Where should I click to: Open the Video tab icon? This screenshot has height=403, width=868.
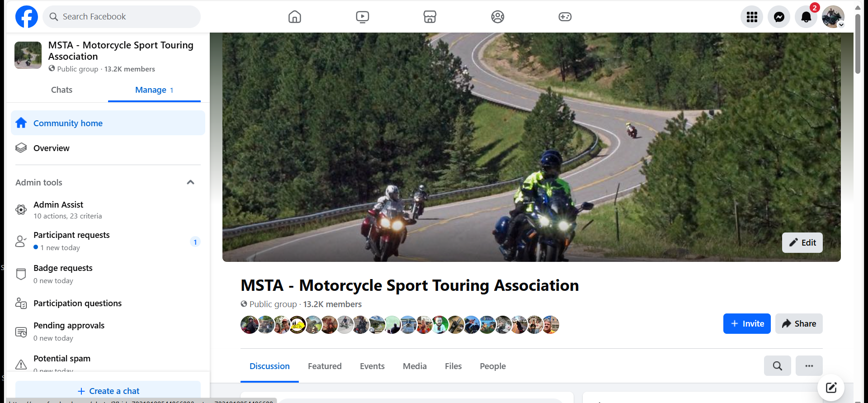[362, 17]
